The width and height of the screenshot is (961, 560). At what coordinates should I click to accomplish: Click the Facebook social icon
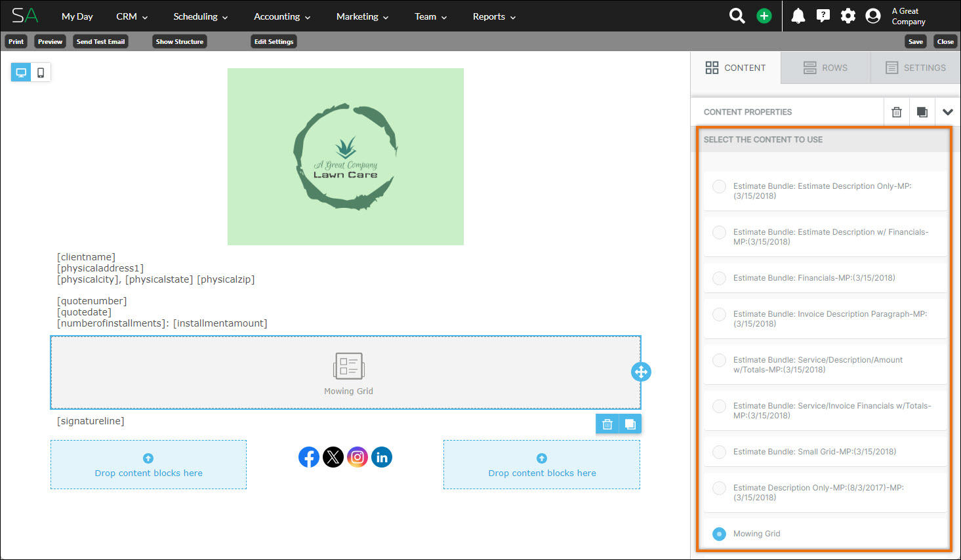click(x=308, y=457)
